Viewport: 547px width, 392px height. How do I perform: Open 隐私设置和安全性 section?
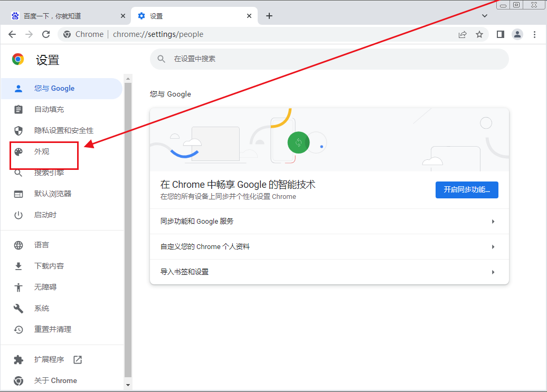[62, 131]
